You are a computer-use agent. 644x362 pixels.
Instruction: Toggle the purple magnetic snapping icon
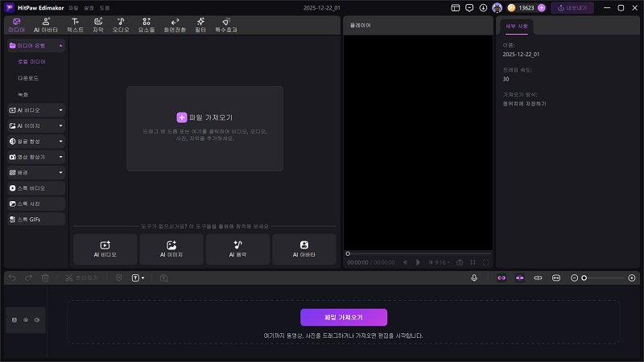click(x=519, y=278)
